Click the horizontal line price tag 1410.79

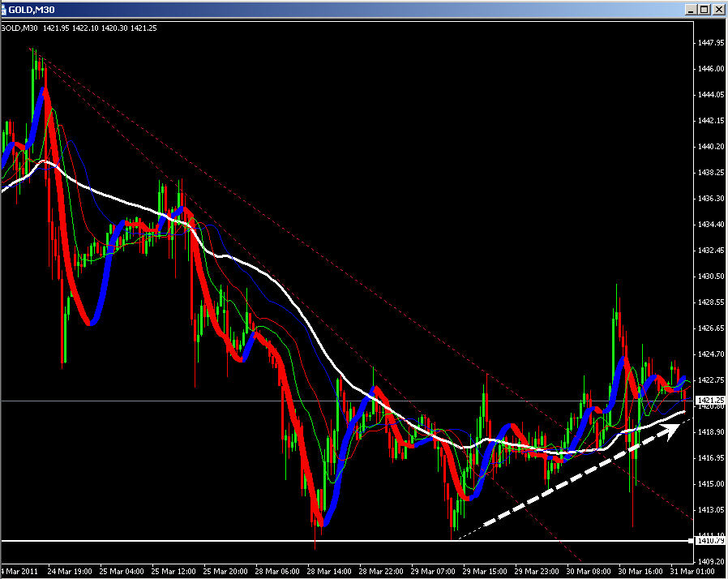(710, 541)
